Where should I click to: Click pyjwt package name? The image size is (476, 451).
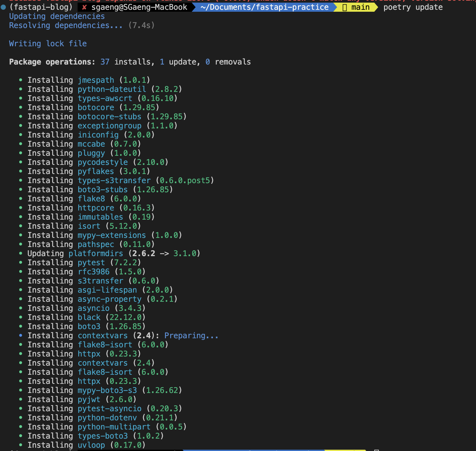[89, 400]
